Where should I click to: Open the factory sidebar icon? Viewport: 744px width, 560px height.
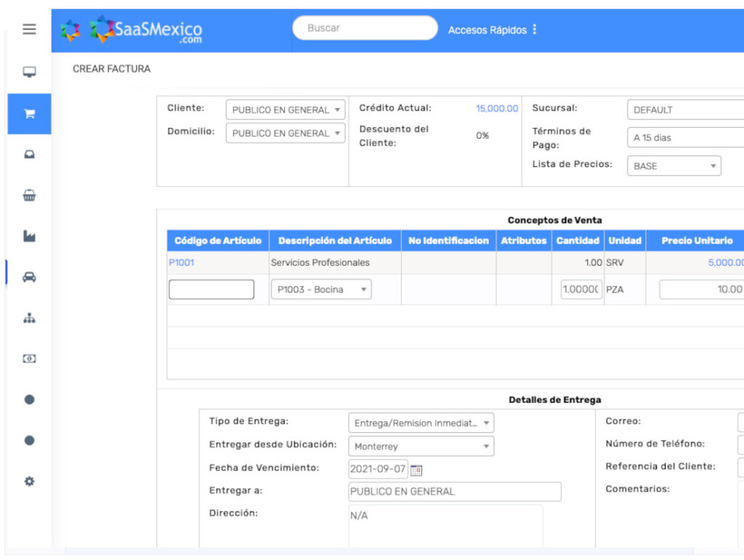(29, 236)
